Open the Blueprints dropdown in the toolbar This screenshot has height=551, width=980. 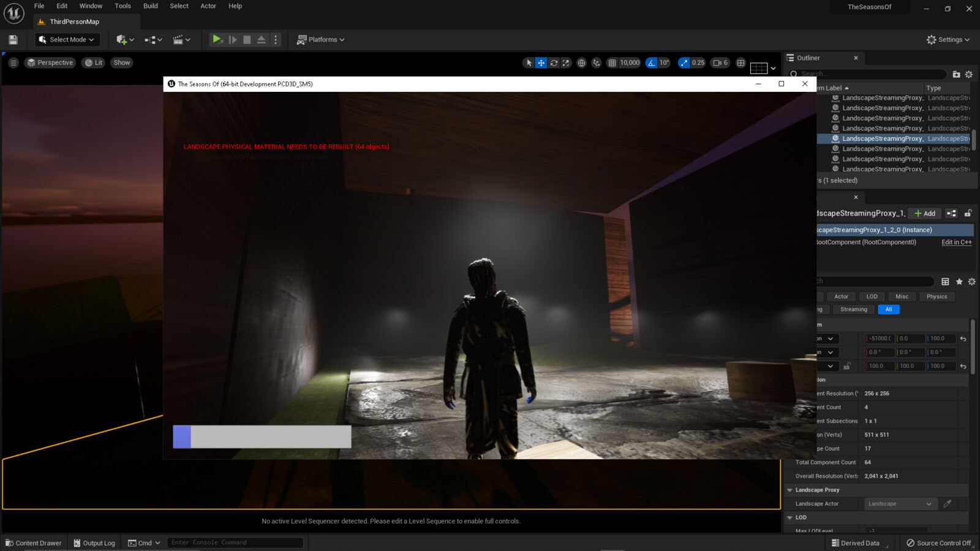(x=153, y=40)
